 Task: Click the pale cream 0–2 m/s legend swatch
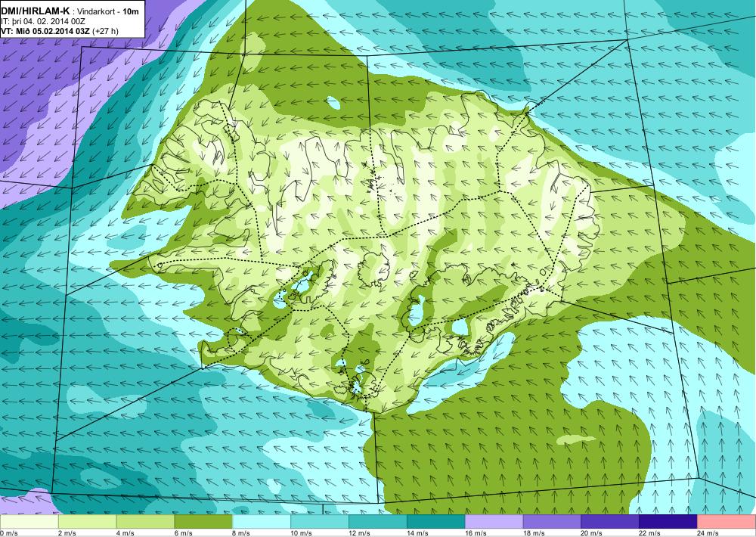(x=29, y=522)
